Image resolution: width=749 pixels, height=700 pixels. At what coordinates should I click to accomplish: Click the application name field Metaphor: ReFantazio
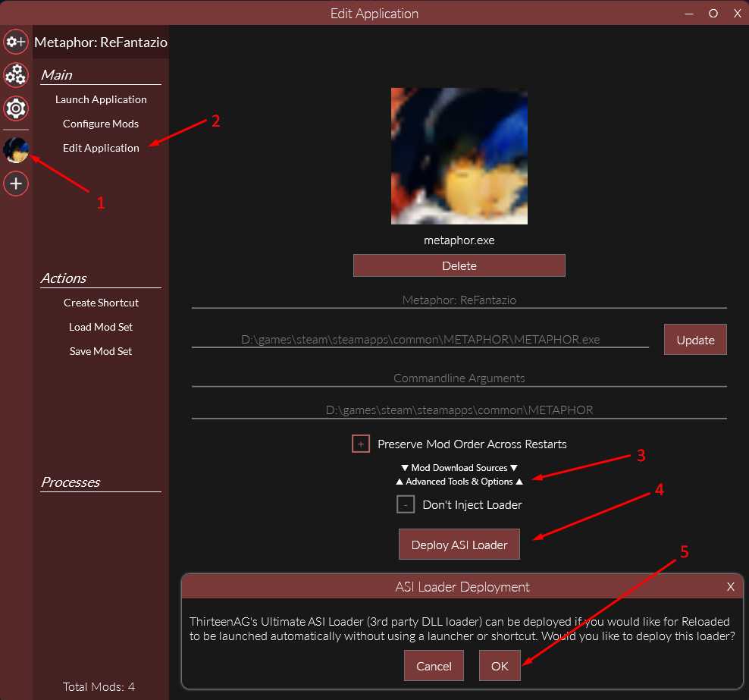click(x=459, y=300)
